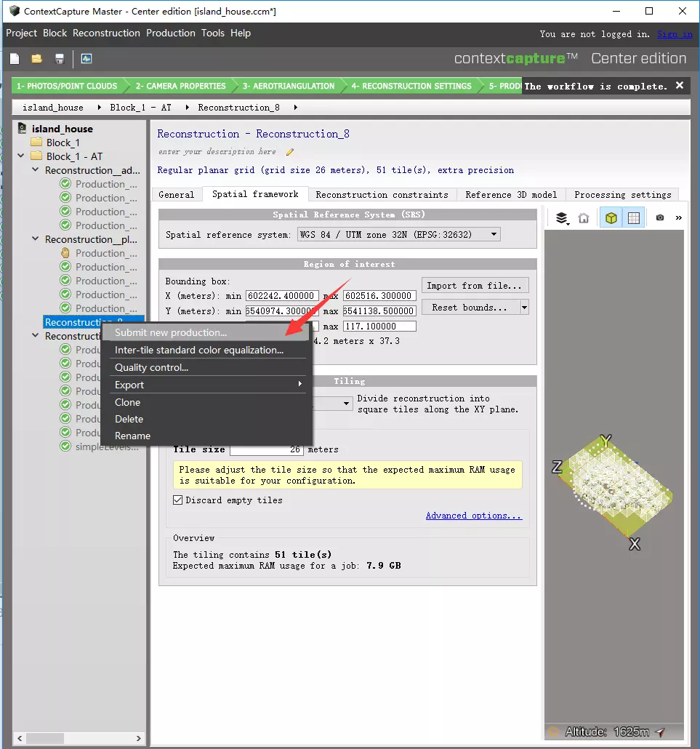This screenshot has height=749, width=700.
Task: Click the Save project icon
Action: 59,59
